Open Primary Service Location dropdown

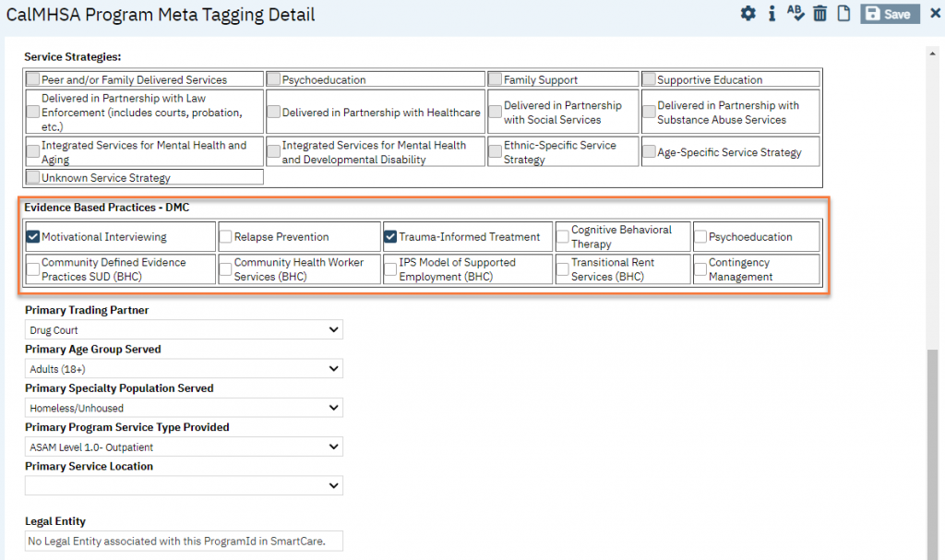coord(184,486)
